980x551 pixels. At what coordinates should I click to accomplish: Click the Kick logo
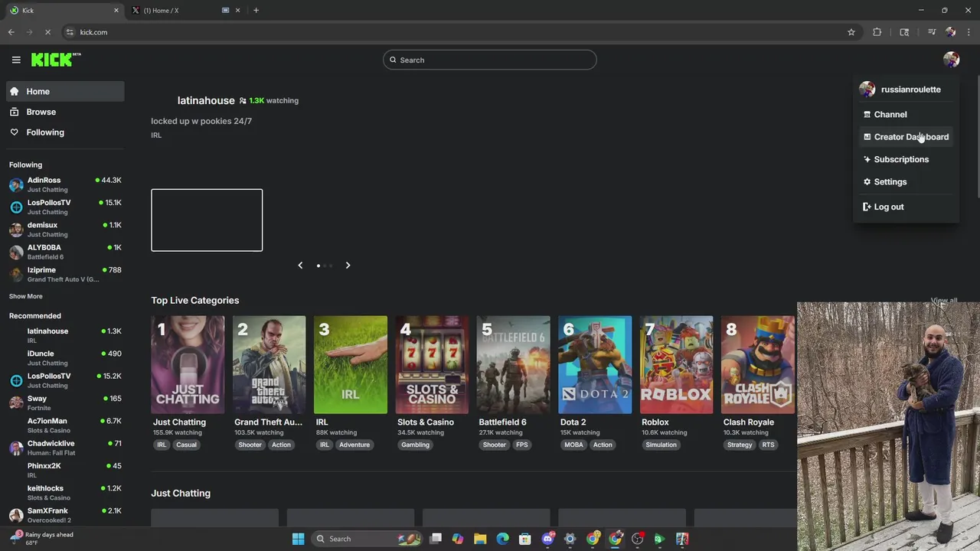click(x=56, y=60)
